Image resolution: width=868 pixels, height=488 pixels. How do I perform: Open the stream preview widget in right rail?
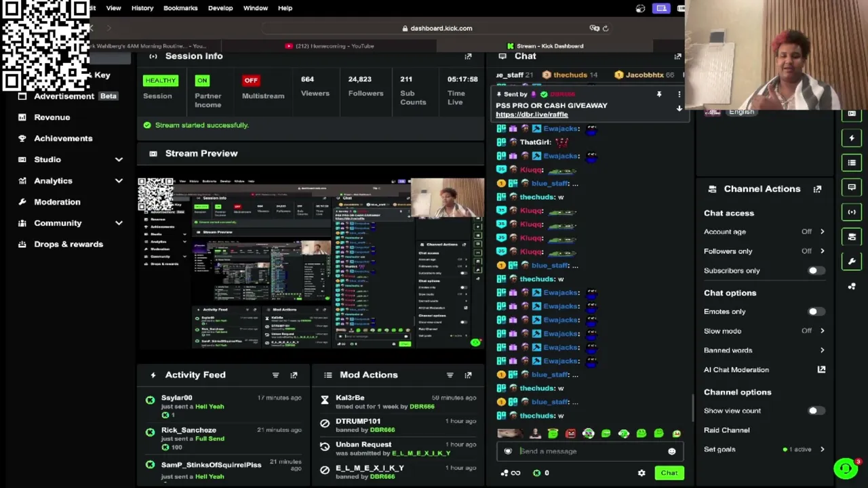coord(852,114)
